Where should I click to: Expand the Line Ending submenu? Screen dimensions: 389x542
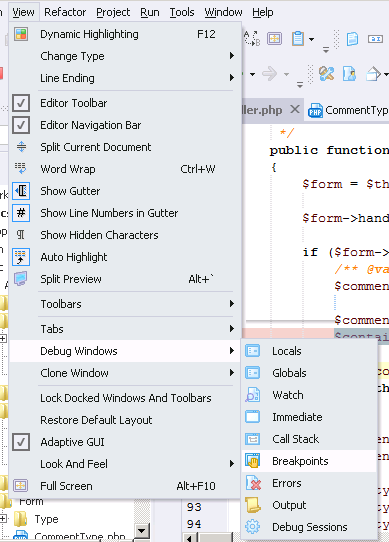pos(125,78)
